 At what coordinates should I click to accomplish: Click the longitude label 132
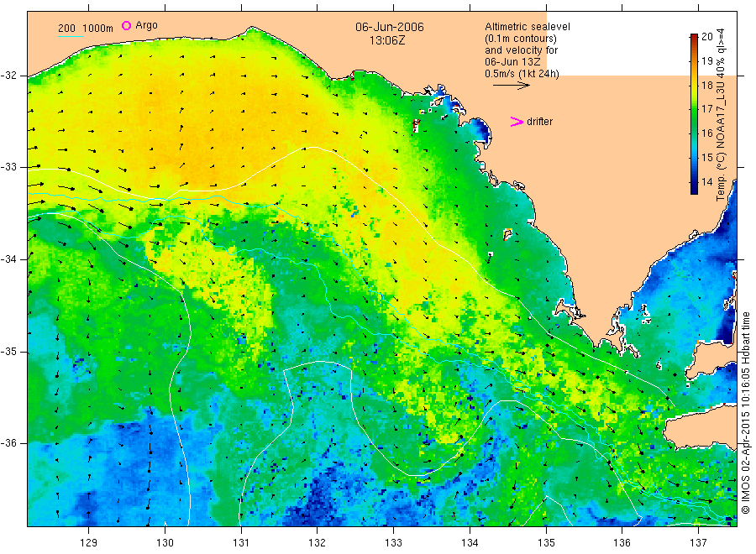(x=318, y=543)
